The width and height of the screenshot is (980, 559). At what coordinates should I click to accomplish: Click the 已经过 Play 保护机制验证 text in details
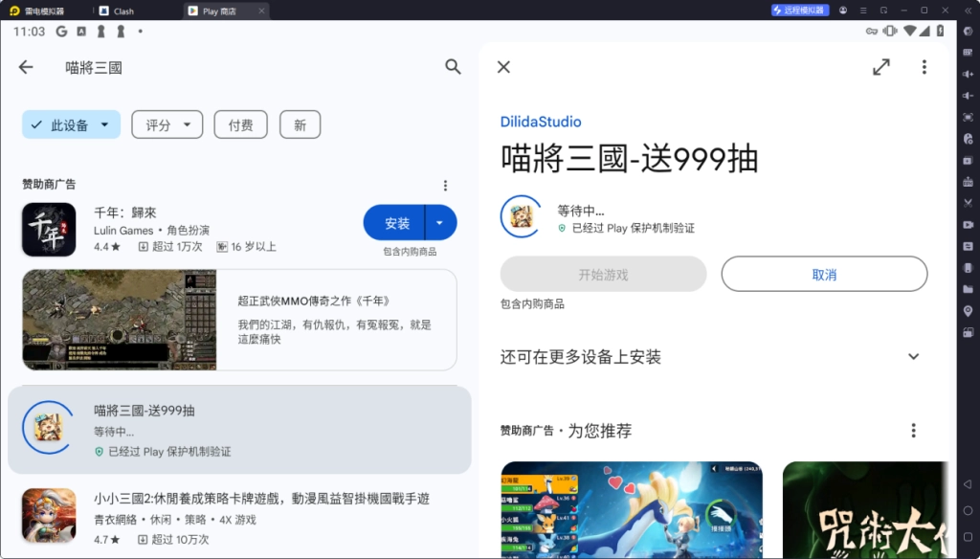(x=634, y=228)
